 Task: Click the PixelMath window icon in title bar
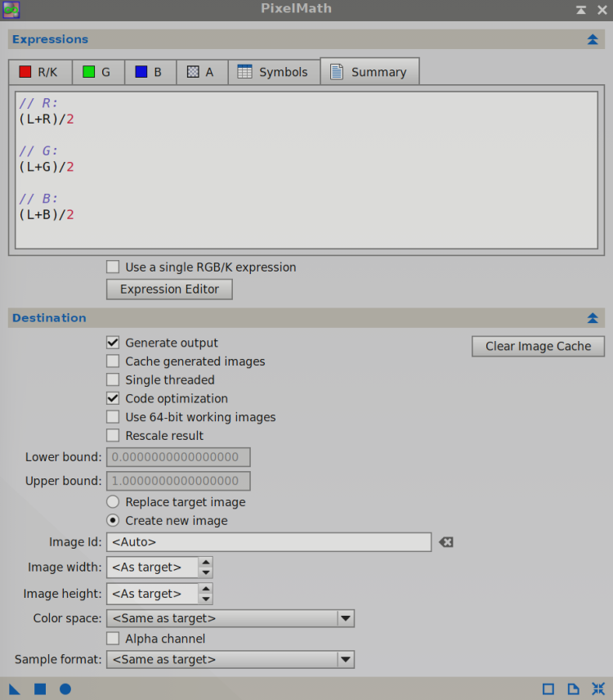[11, 10]
